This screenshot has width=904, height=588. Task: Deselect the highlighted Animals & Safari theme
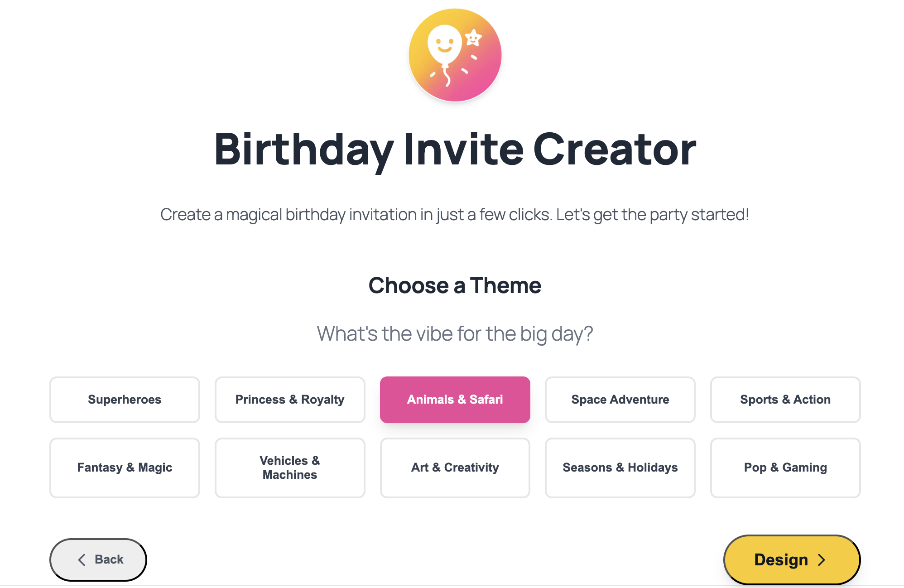click(455, 400)
